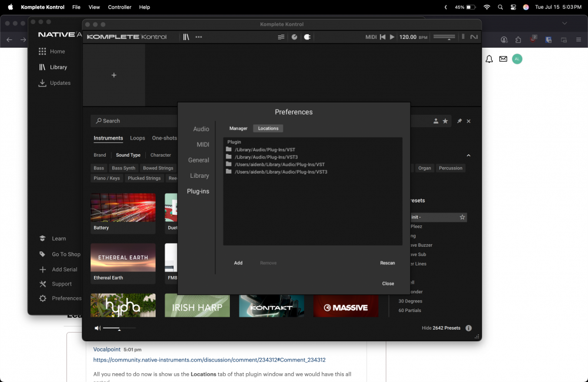Open Library preferences section
588x382 pixels.
click(x=199, y=175)
